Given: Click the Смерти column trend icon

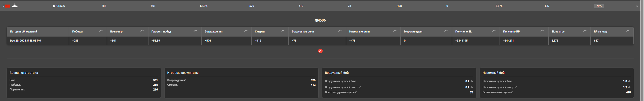Looking at the screenshot, I should [x=283, y=31].
